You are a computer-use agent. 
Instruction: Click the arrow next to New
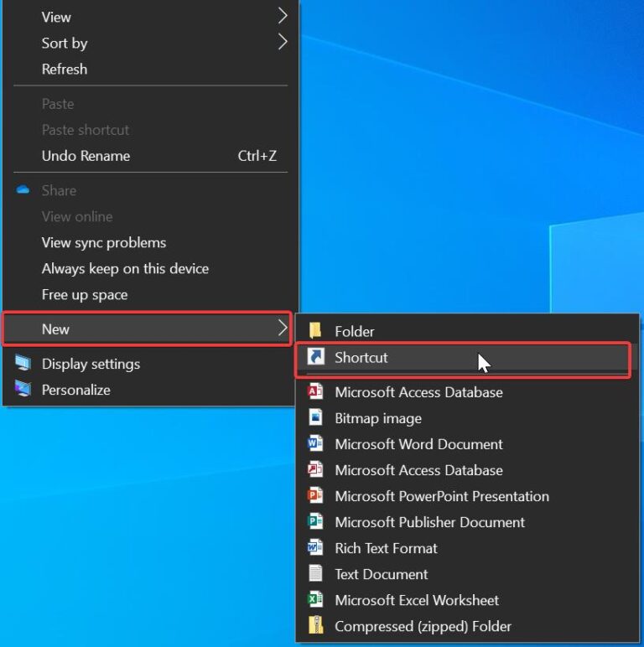[283, 329]
